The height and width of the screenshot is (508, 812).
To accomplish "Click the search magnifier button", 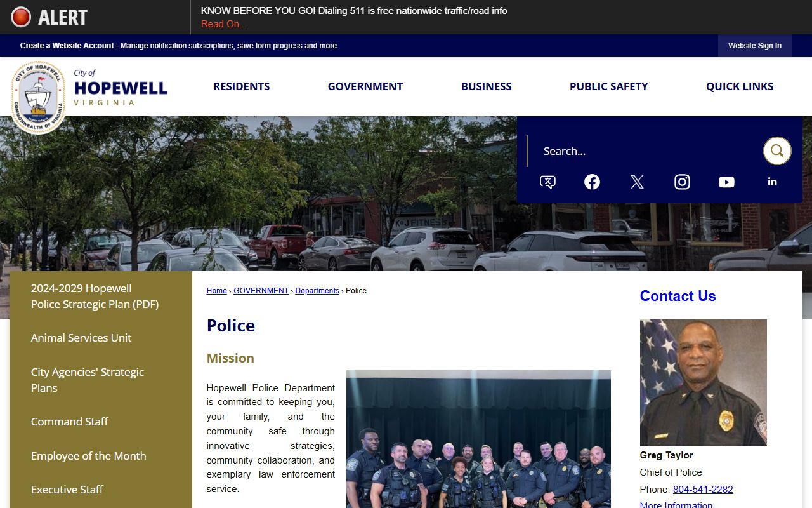I will (x=777, y=151).
